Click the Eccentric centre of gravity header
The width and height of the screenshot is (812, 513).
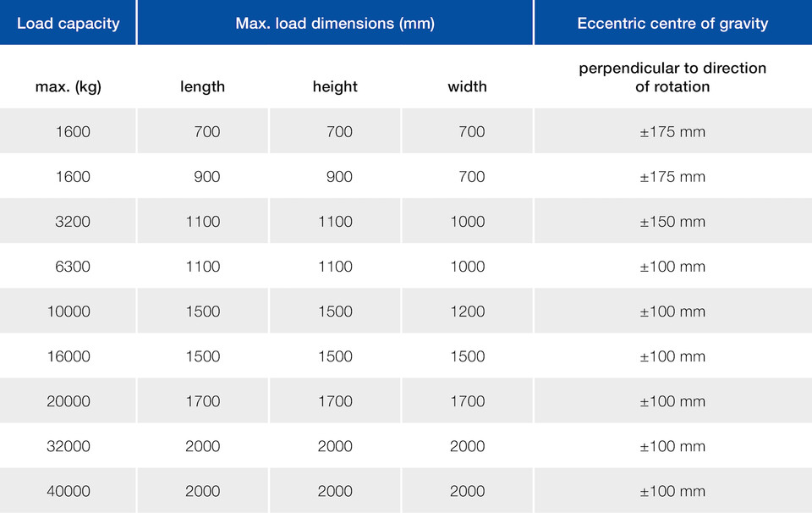pos(672,24)
